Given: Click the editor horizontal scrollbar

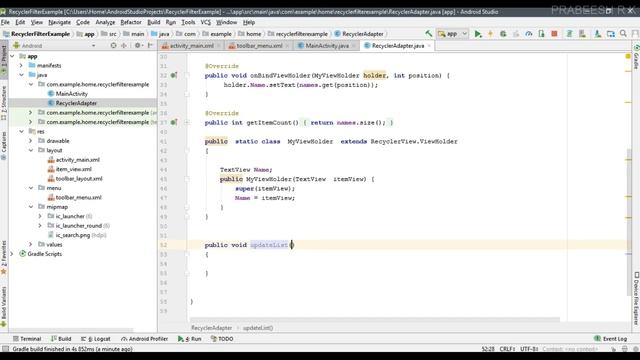Looking at the screenshot, I should pos(375,320).
